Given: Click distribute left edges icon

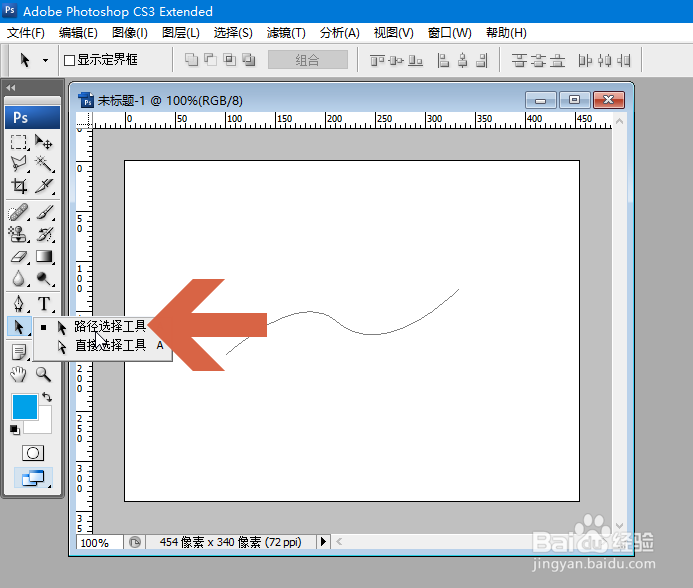Looking at the screenshot, I should 585,60.
